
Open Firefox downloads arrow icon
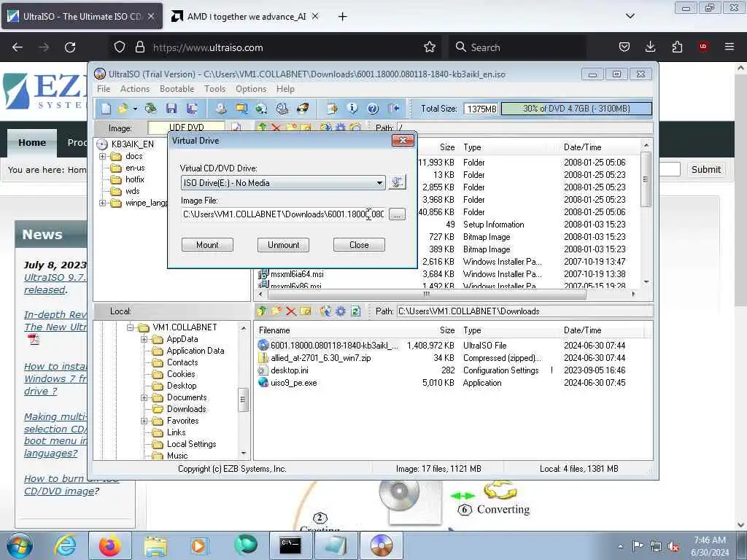coord(650,47)
